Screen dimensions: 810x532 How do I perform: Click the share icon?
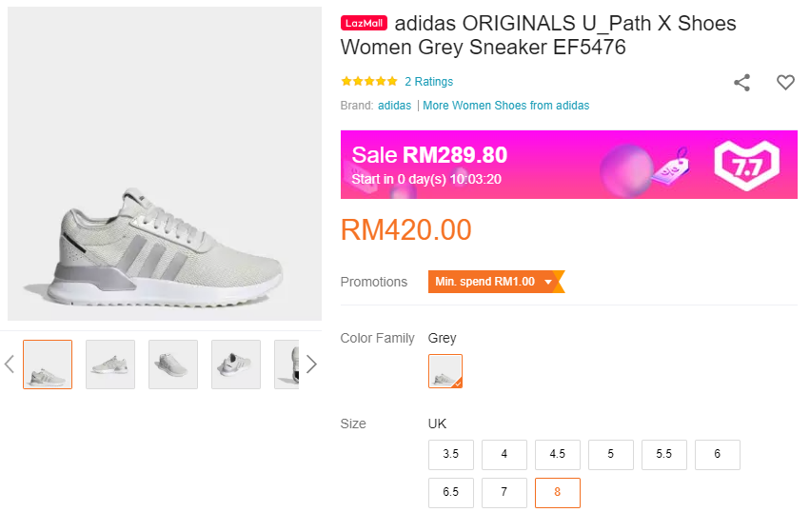click(x=742, y=83)
